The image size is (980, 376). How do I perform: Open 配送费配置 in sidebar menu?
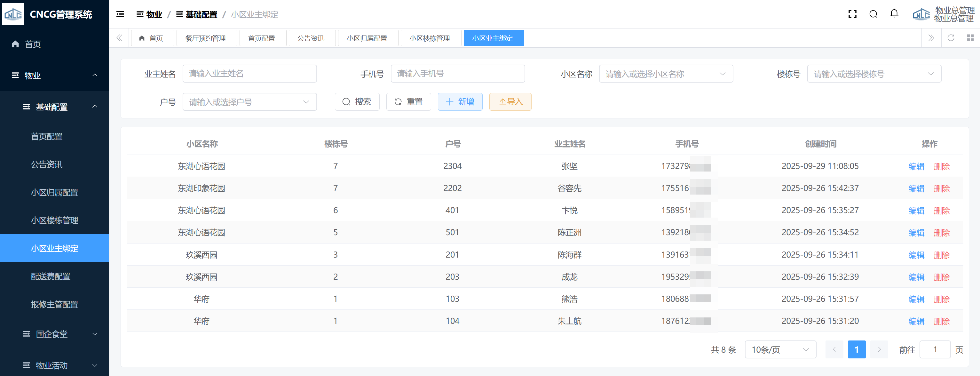click(51, 276)
